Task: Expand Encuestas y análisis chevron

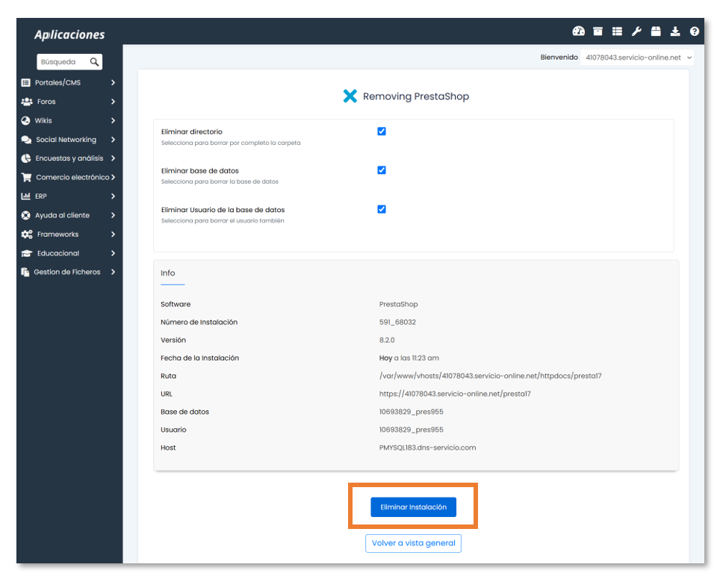Action: point(113,158)
